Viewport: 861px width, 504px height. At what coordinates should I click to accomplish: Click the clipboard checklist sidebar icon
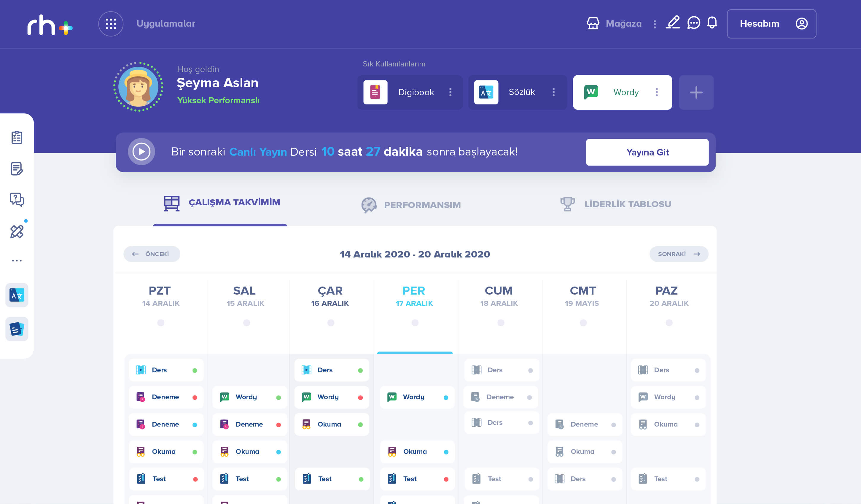(17, 137)
